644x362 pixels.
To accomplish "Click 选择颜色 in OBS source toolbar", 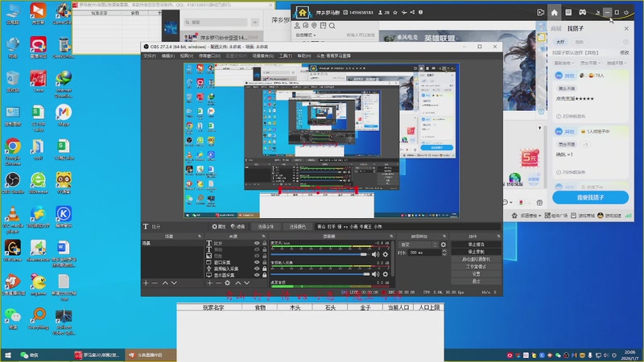I will coord(298,227).
